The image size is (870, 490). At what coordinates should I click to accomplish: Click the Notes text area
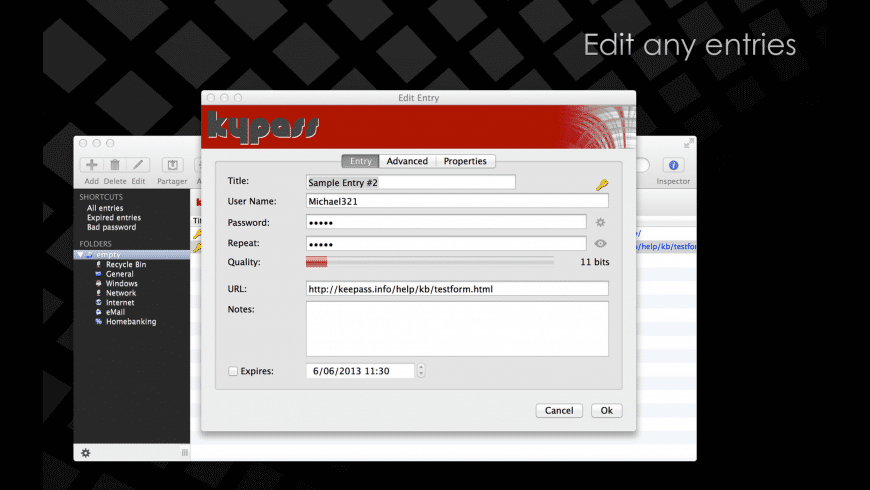(x=457, y=329)
